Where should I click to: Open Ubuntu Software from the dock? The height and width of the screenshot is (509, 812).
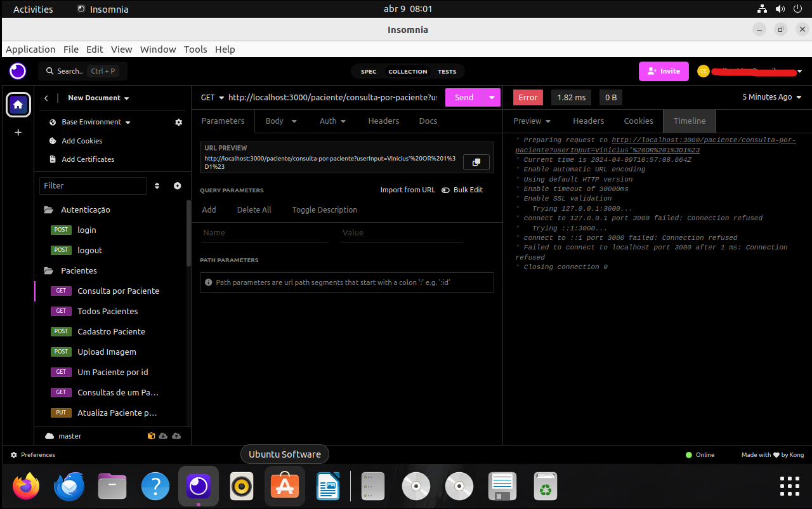click(x=285, y=487)
